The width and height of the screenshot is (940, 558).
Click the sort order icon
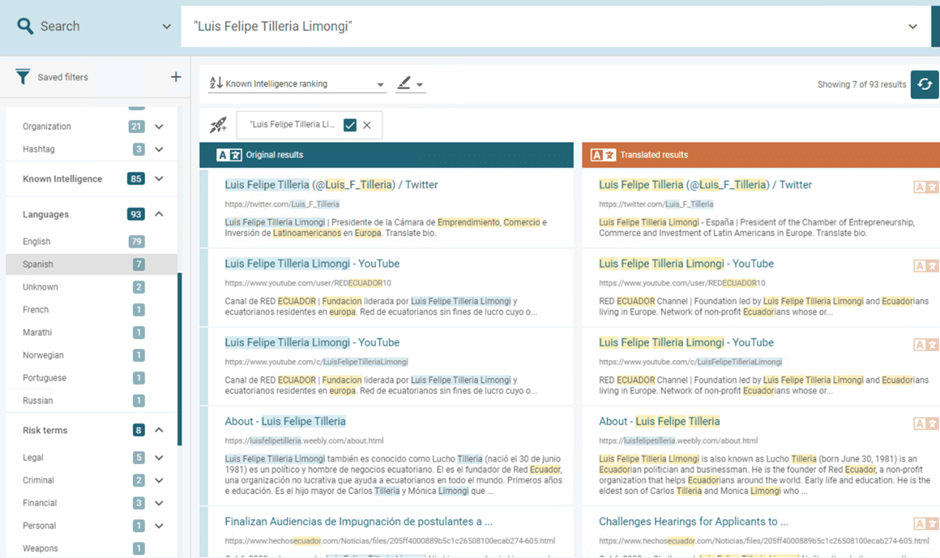tap(216, 83)
